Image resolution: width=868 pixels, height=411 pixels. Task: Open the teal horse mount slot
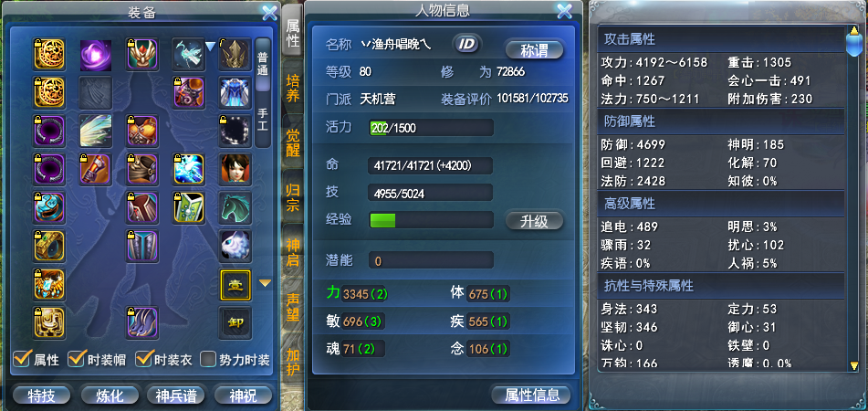pyautogui.click(x=235, y=207)
